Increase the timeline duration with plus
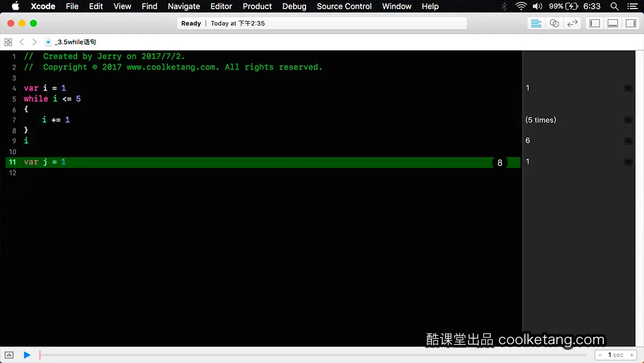644x363 pixels. tap(632, 355)
